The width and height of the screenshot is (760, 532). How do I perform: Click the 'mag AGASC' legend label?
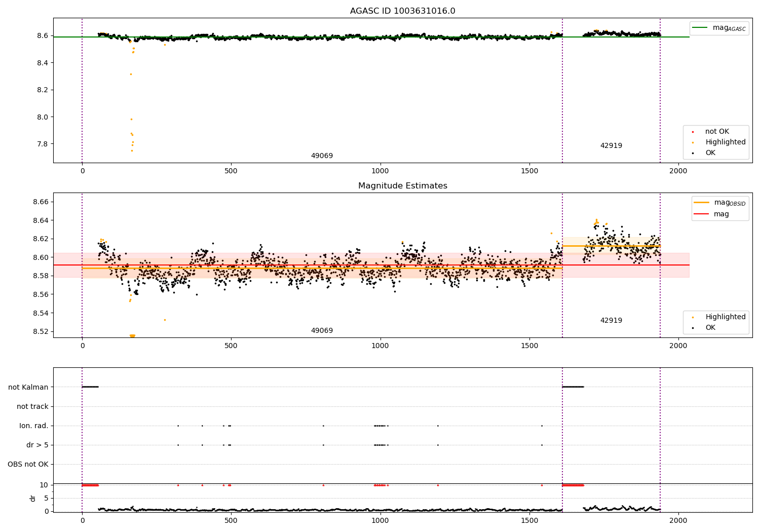pos(729,28)
